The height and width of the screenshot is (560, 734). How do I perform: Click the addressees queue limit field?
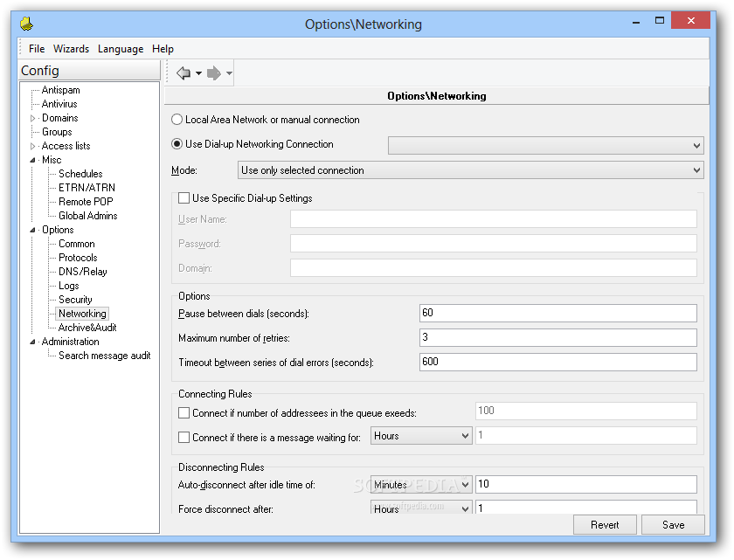click(586, 411)
